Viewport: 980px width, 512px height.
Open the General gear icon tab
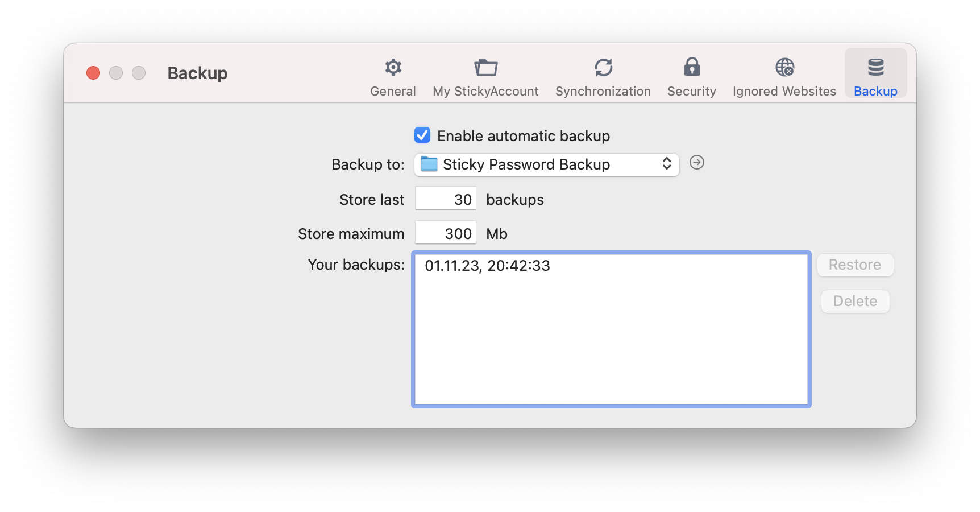coord(393,68)
